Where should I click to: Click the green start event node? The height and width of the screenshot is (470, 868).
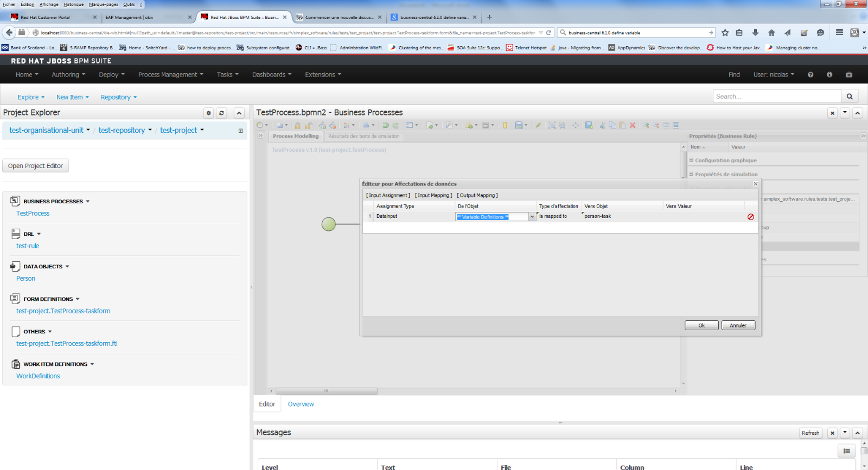[x=329, y=224]
